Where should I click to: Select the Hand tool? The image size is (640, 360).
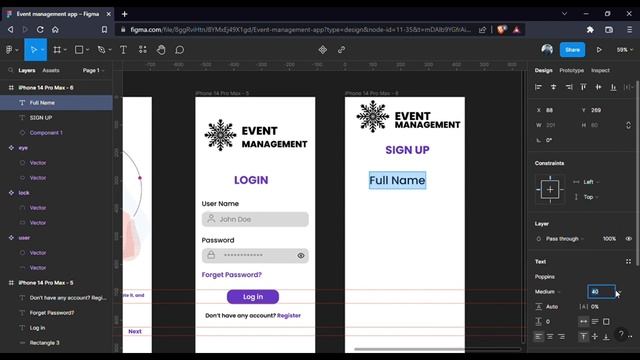(x=161, y=50)
